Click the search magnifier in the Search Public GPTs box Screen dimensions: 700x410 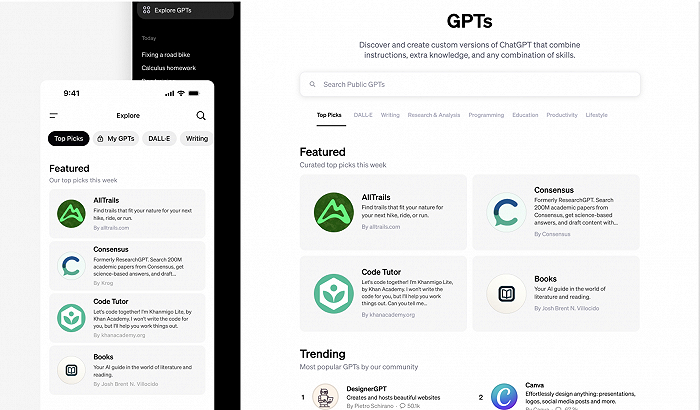coord(312,84)
